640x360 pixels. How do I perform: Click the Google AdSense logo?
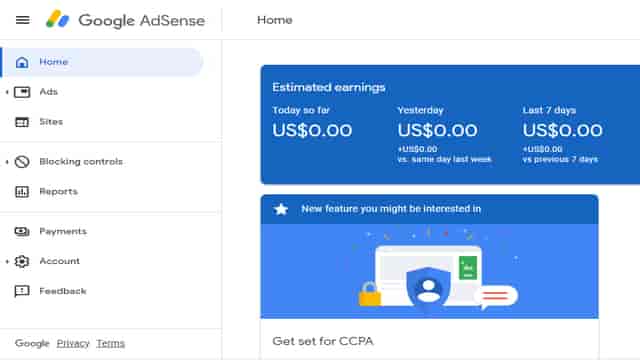(125, 20)
